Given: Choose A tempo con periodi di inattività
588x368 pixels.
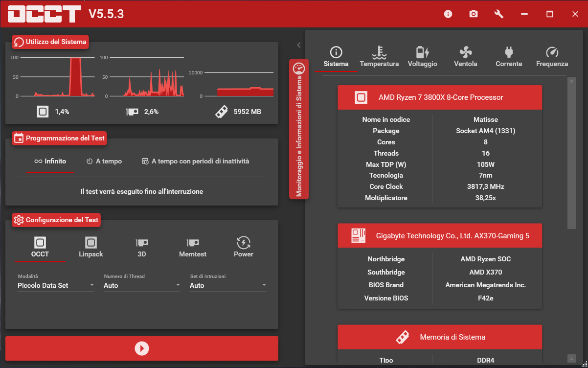Looking at the screenshot, I should pos(195,161).
